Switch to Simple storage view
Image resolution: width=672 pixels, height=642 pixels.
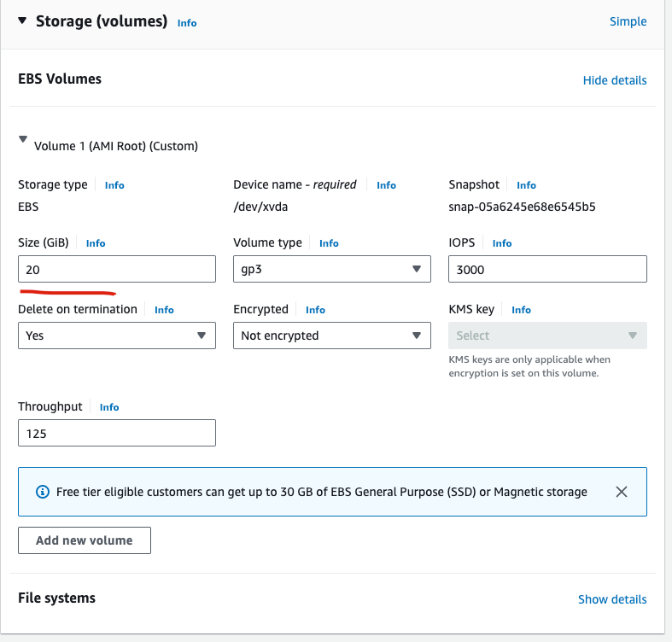(628, 21)
